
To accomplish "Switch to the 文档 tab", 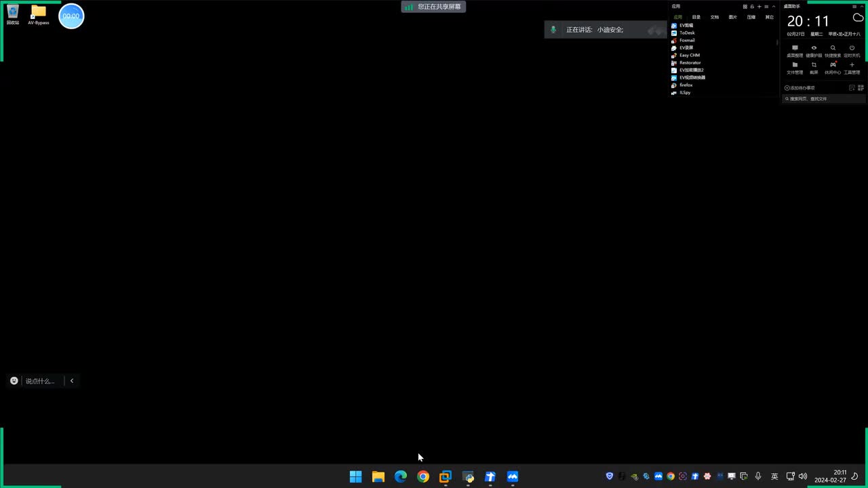I will pyautogui.click(x=714, y=17).
